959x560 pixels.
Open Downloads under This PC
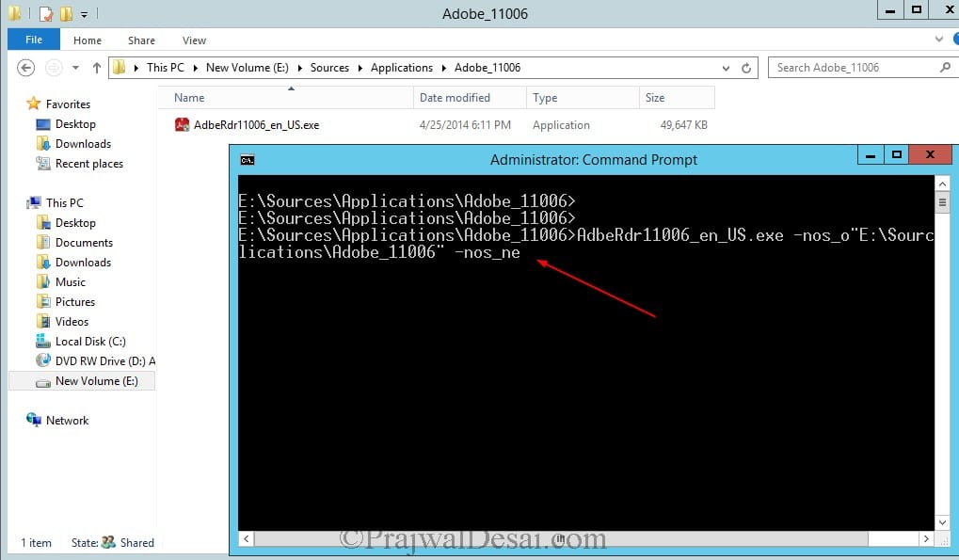pyautogui.click(x=83, y=263)
